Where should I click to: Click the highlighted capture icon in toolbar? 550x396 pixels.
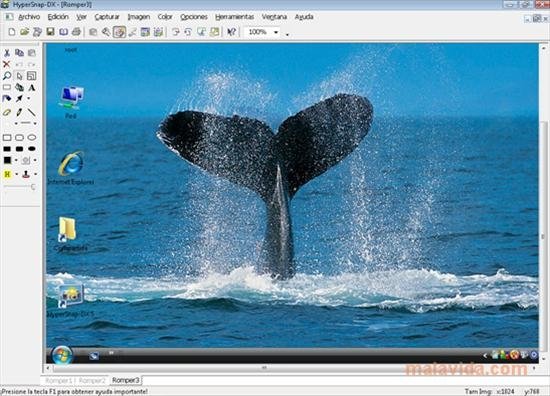coord(119,32)
